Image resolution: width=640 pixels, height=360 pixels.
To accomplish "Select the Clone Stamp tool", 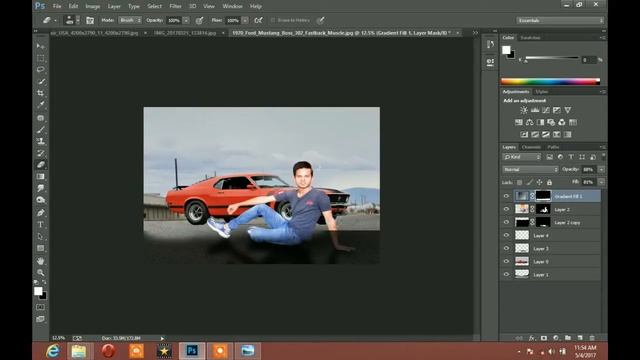I will click(40, 141).
